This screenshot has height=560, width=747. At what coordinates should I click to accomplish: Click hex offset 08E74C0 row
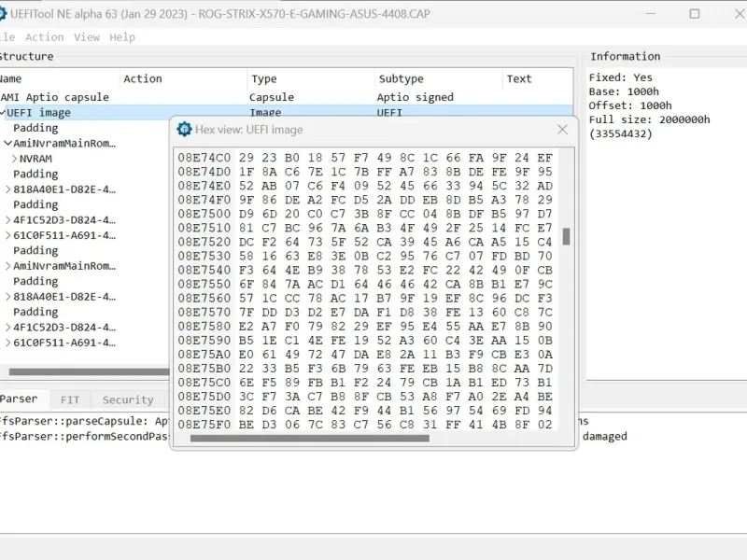(365, 158)
